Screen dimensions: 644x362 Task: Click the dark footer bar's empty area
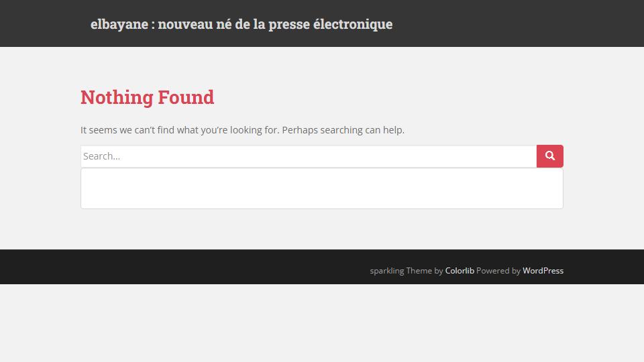point(185,267)
